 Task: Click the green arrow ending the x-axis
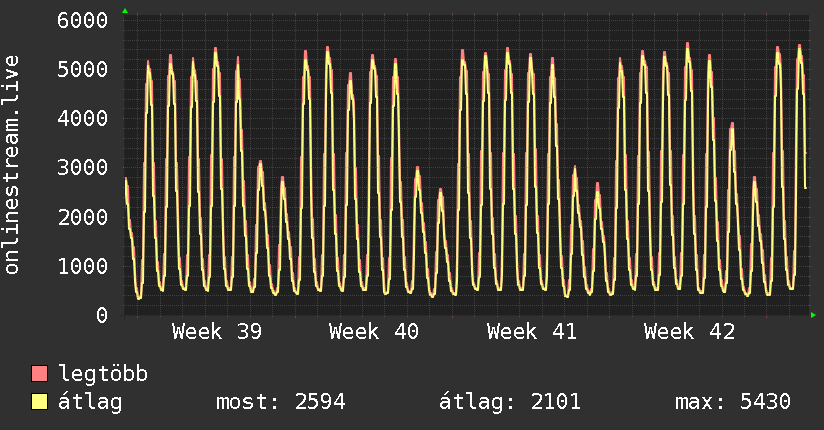pyautogui.click(x=814, y=315)
